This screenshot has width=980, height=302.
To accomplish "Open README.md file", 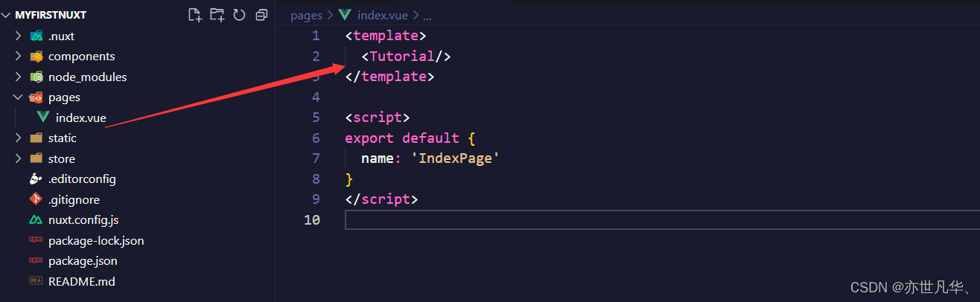I will coord(81,281).
